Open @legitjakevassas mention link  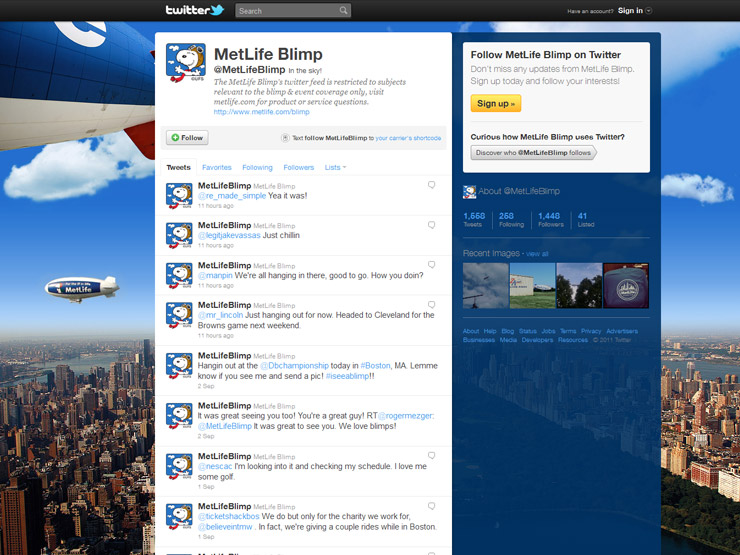point(229,235)
